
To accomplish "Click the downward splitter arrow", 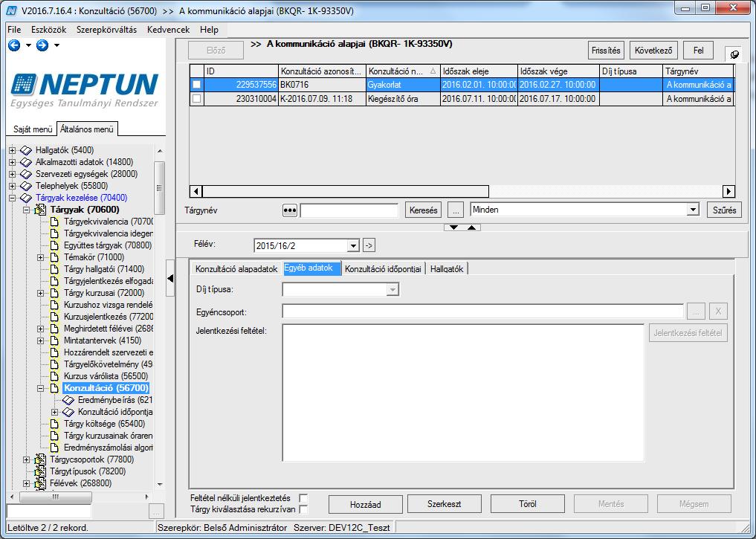I will 453,227.
